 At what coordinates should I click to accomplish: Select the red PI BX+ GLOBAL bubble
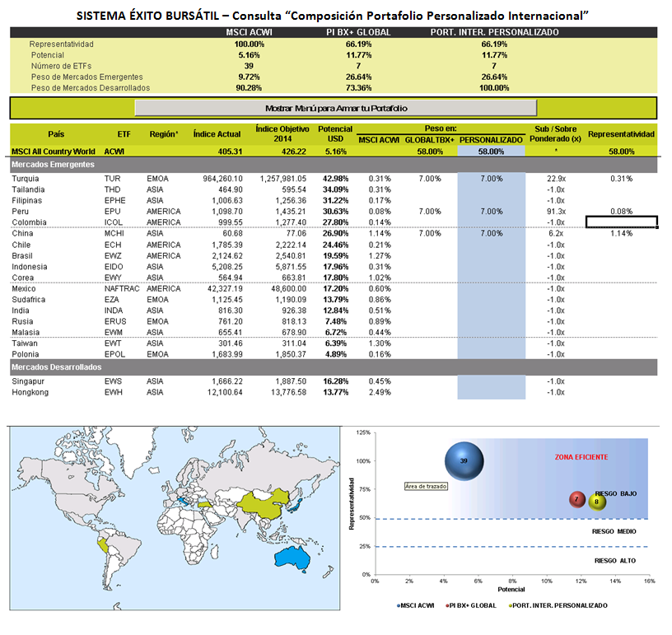576,499
